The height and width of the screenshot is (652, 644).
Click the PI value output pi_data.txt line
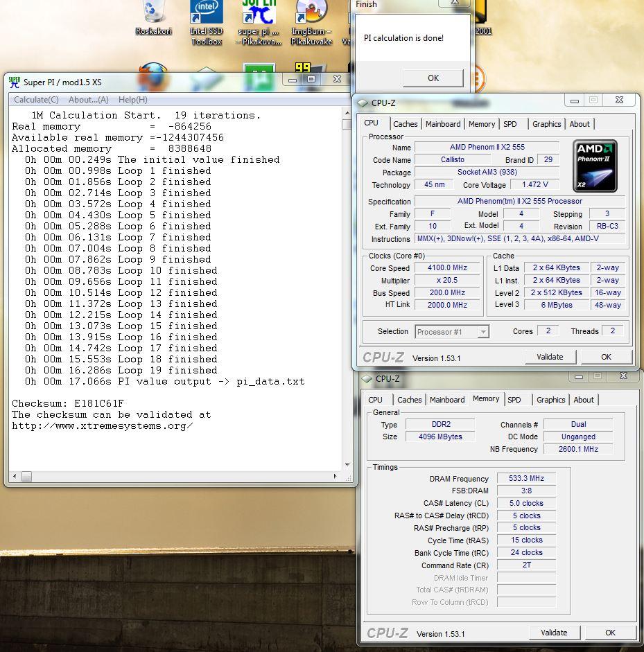pyautogui.click(x=164, y=381)
